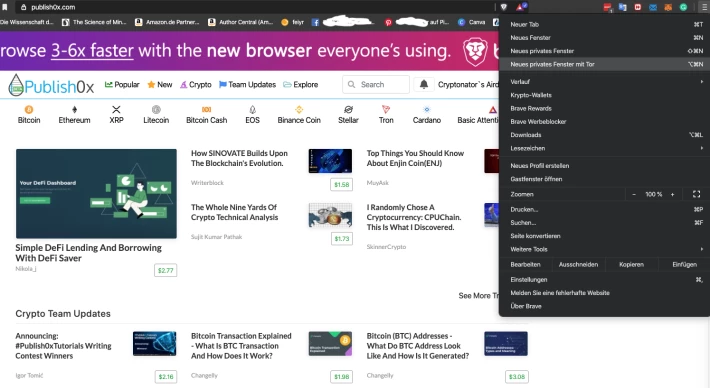This screenshot has height=388, width=710.
Task: Open How SINOVATE Builds Upon article
Action: click(x=239, y=158)
